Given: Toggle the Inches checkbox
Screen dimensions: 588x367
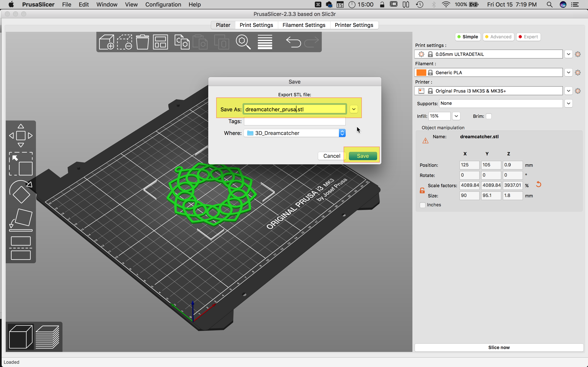Looking at the screenshot, I should 423,205.
